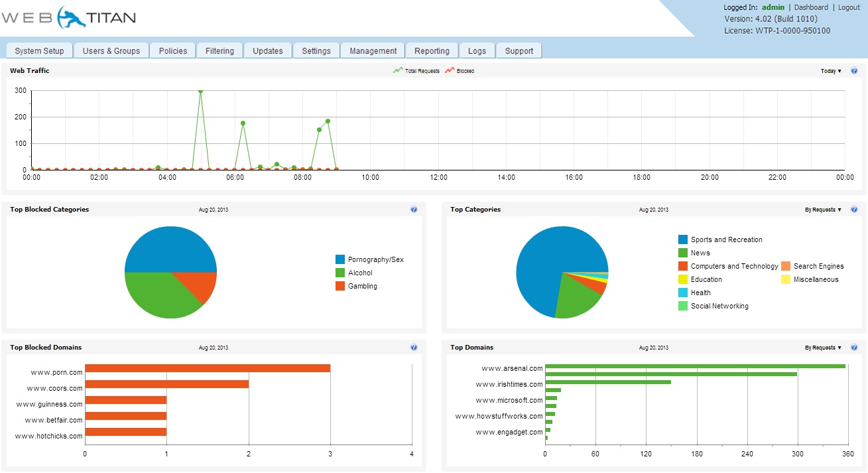The width and height of the screenshot is (868, 473).
Task: Toggle Total Requests legend line icon
Action: pos(398,70)
